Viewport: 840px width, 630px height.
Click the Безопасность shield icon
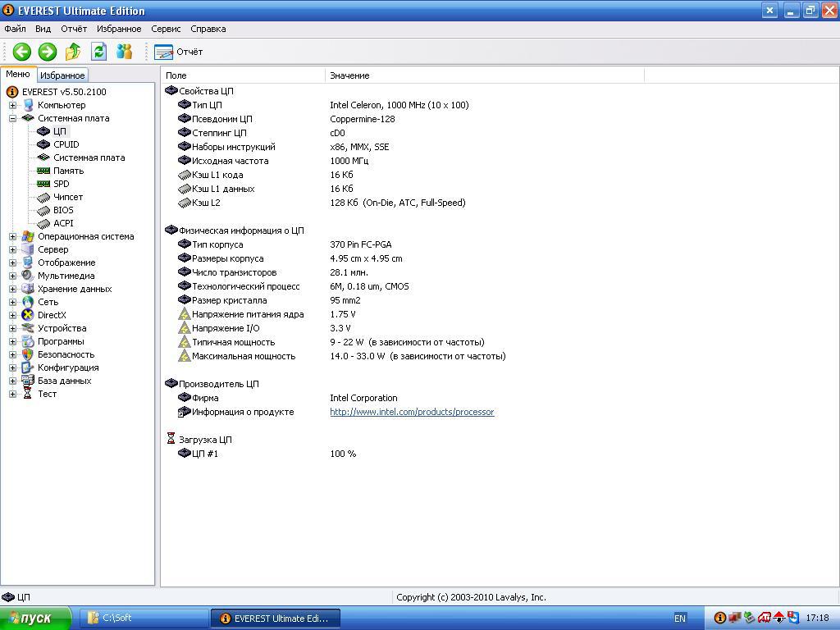pyautogui.click(x=28, y=354)
